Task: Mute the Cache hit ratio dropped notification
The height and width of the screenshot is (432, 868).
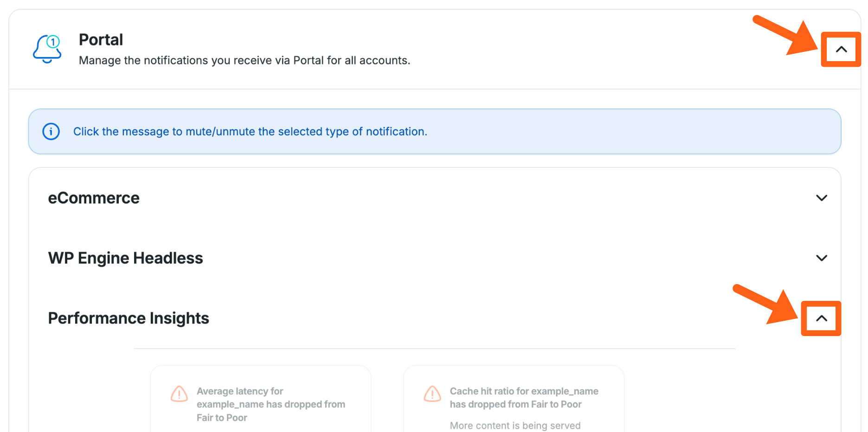Action: [x=524, y=398]
